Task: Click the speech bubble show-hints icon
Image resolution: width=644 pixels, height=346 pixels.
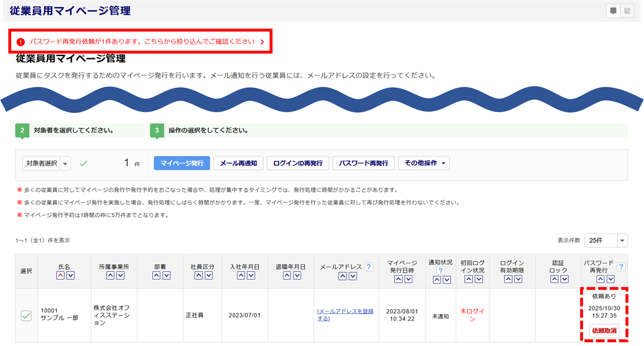Action: point(614,11)
